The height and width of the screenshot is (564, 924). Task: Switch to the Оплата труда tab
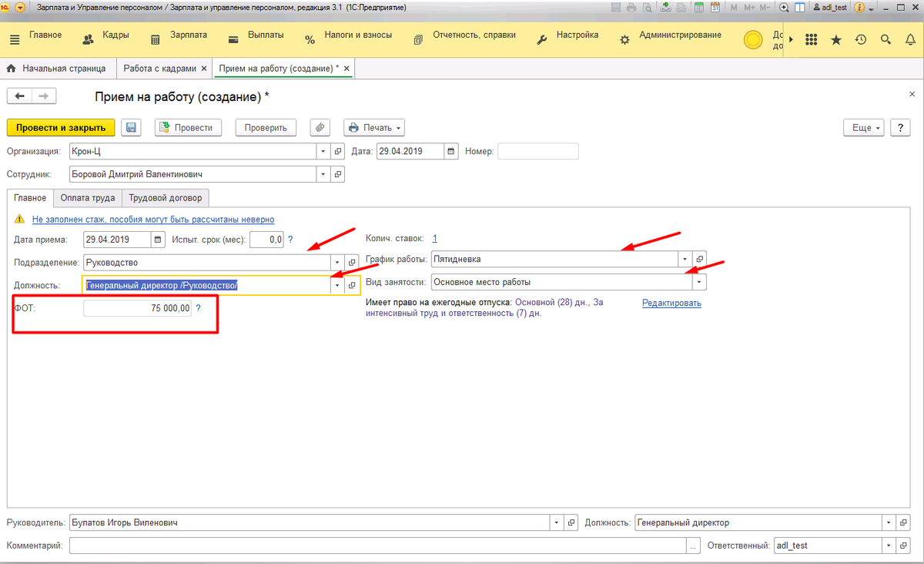tap(89, 198)
